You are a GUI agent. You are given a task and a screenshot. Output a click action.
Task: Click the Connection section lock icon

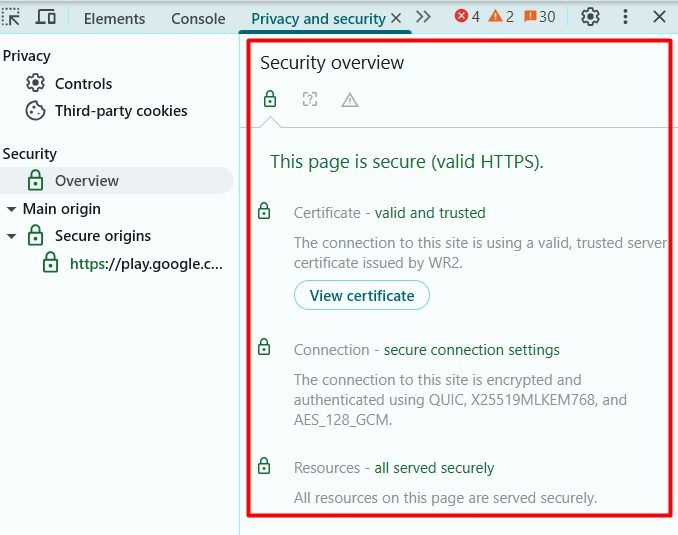pyautogui.click(x=264, y=347)
